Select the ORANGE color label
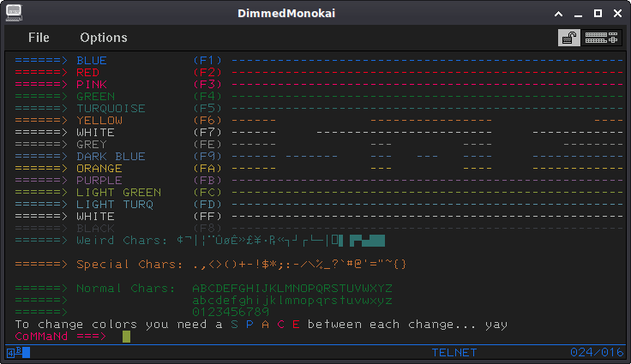The image size is (631, 364). coord(99,169)
